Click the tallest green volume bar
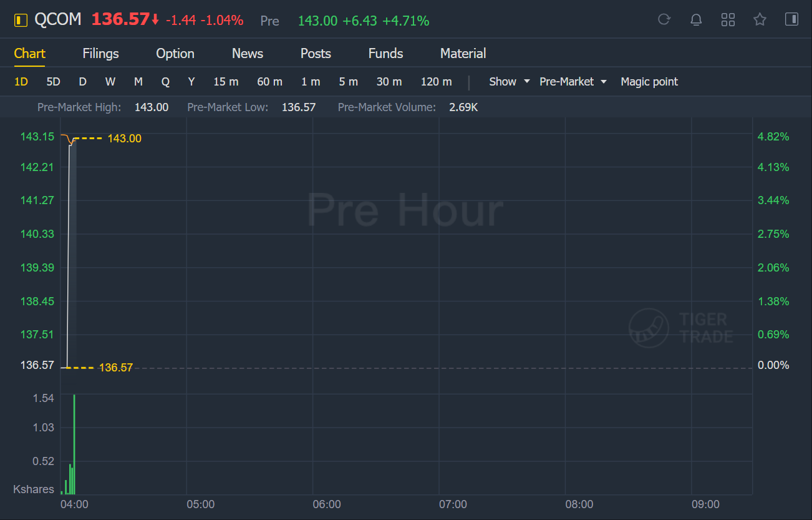Screen dimensions: 812x520 pos(74,444)
